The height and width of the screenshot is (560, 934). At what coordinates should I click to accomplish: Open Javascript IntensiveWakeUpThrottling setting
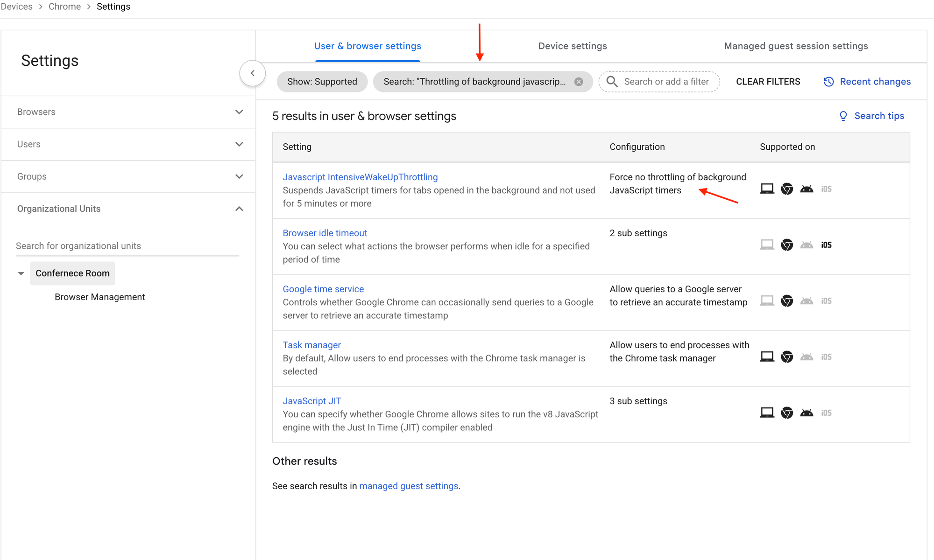pyautogui.click(x=360, y=177)
